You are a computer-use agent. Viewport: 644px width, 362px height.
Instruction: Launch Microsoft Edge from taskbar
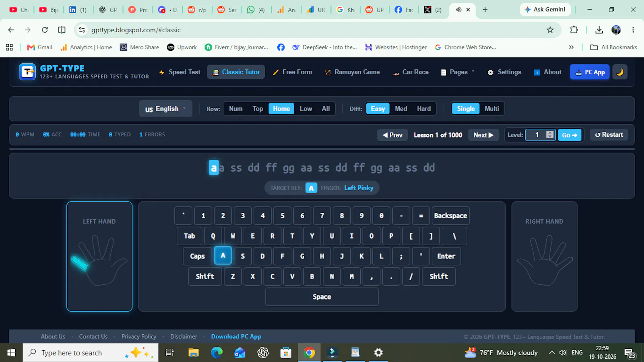click(x=217, y=353)
